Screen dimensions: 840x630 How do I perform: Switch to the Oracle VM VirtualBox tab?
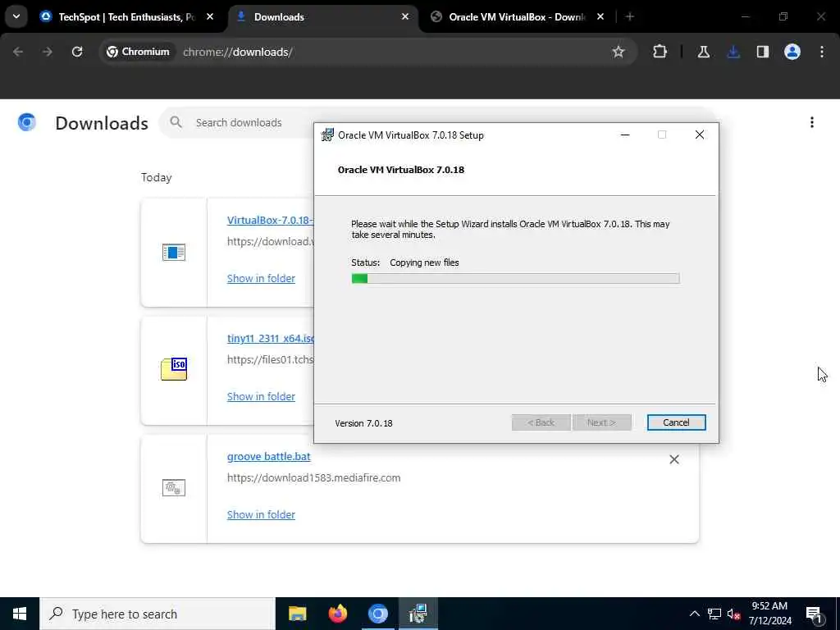[x=517, y=17]
